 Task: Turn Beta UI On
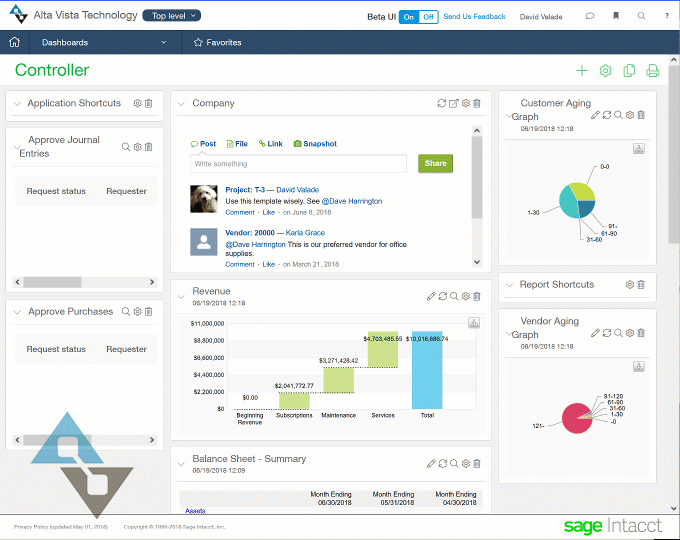pyautogui.click(x=409, y=17)
